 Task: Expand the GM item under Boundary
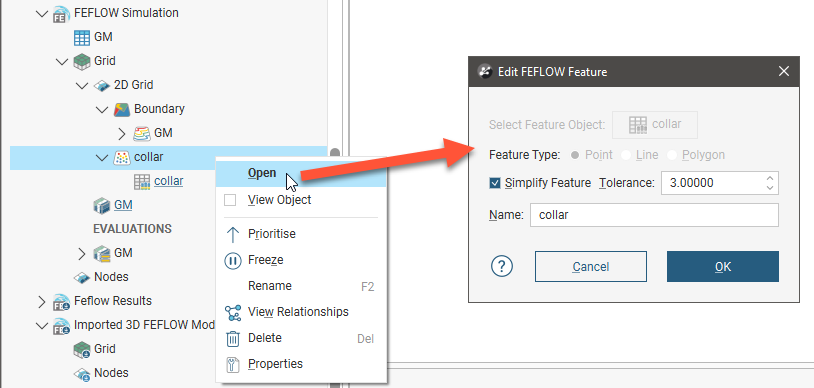(122, 133)
